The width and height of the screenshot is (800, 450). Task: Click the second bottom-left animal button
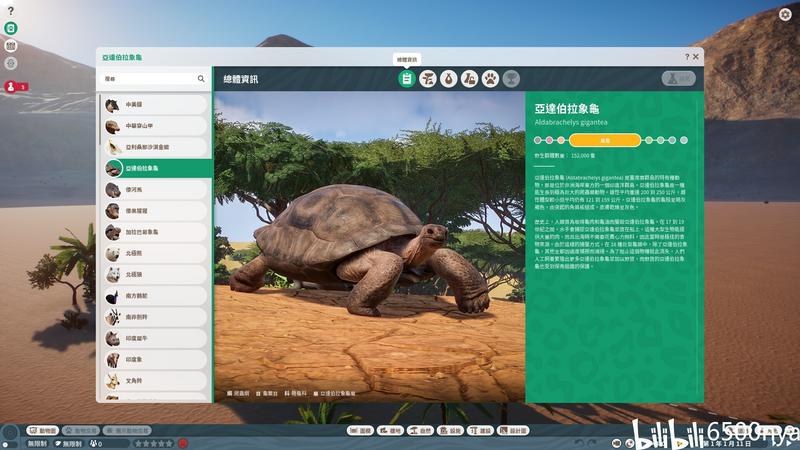[x=81, y=431]
